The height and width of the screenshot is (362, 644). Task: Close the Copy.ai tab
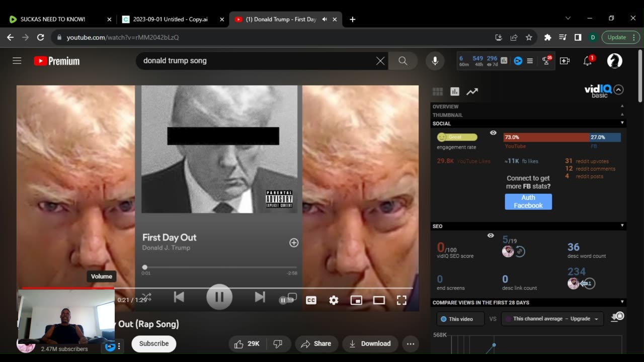pyautogui.click(x=221, y=19)
